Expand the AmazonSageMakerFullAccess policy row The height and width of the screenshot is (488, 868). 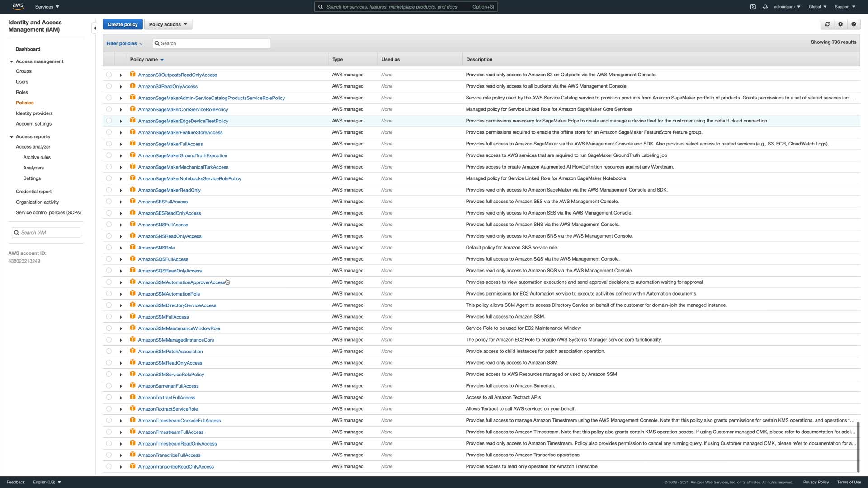pyautogui.click(x=121, y=144)
